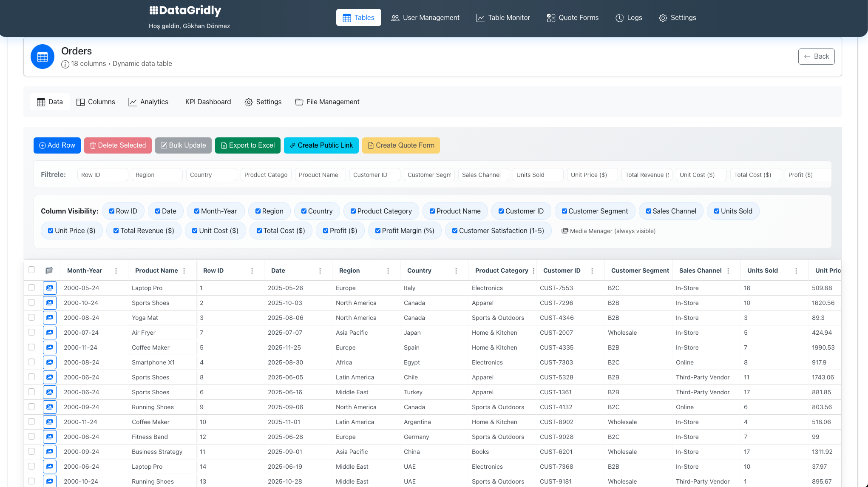Open Logs in top navigation

pyautogui.click(x=629, y=17)
